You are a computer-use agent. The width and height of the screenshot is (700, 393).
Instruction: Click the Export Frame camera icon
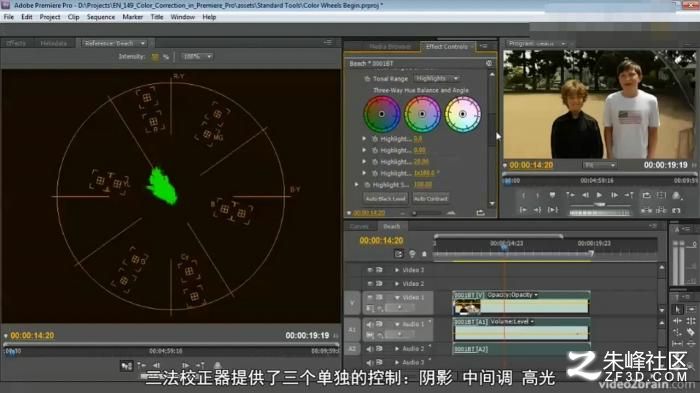pyautogui.click(x=676, y=196)
